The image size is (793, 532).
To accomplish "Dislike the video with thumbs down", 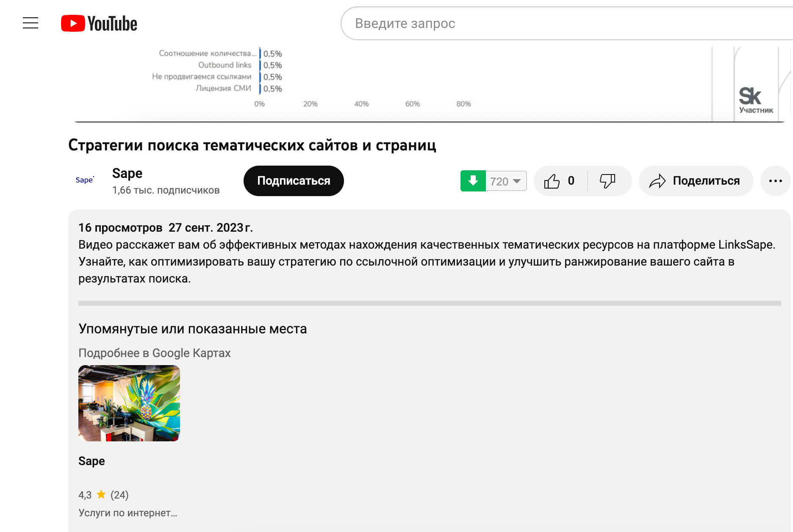I will tap(607, 181).
